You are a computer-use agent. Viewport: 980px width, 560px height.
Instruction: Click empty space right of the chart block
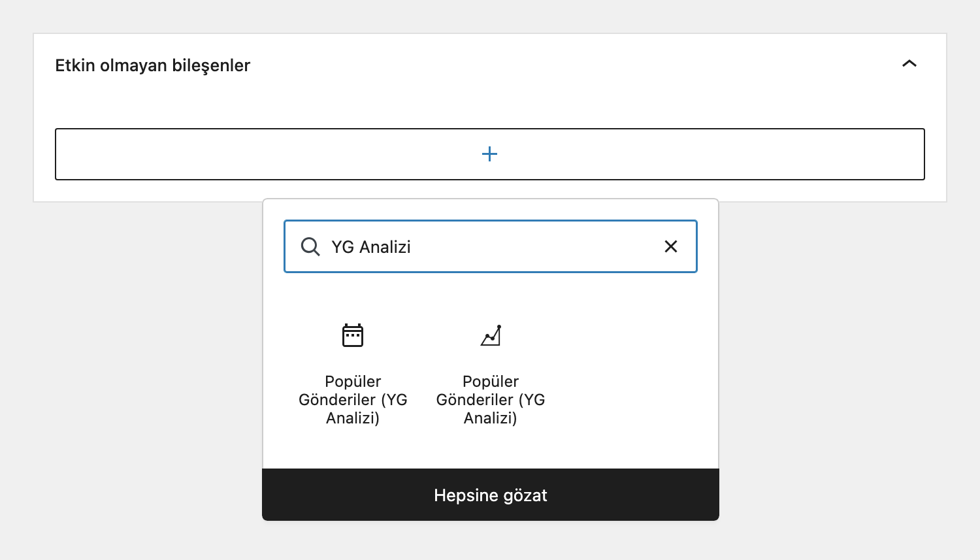click(627, 372)
